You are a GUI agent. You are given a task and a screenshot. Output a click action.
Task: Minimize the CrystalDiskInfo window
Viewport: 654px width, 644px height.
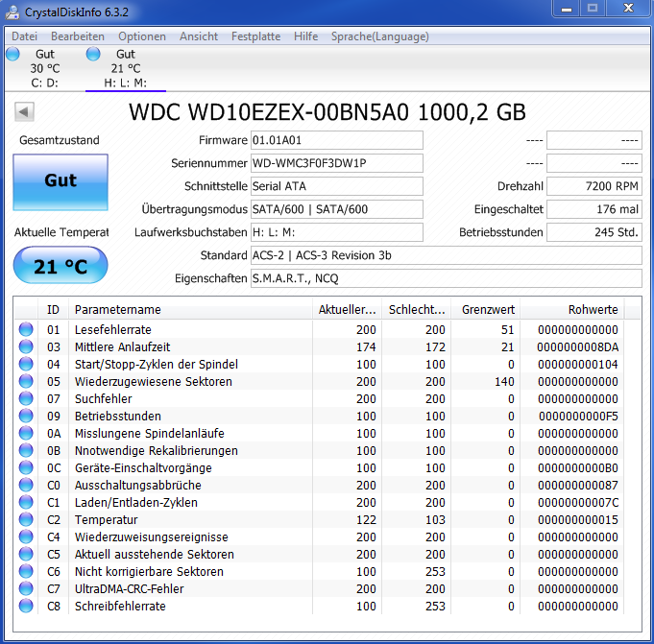point(567,9)
